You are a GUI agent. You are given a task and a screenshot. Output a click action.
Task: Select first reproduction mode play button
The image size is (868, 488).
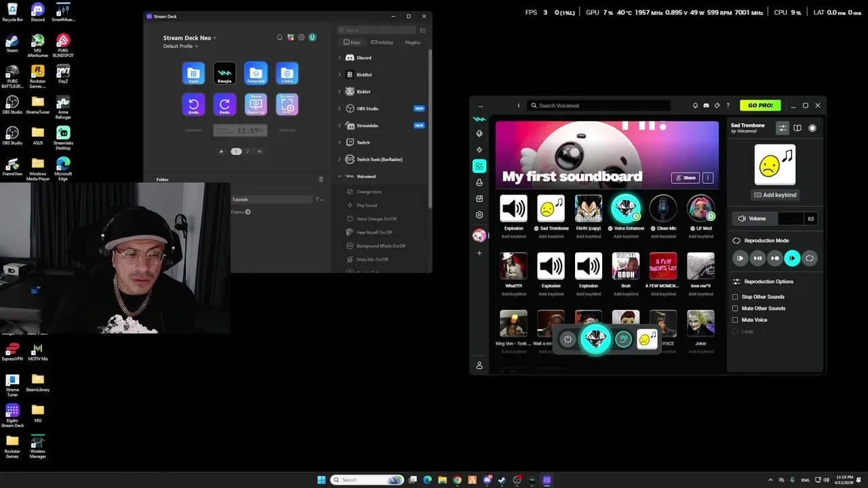(740, 258)
